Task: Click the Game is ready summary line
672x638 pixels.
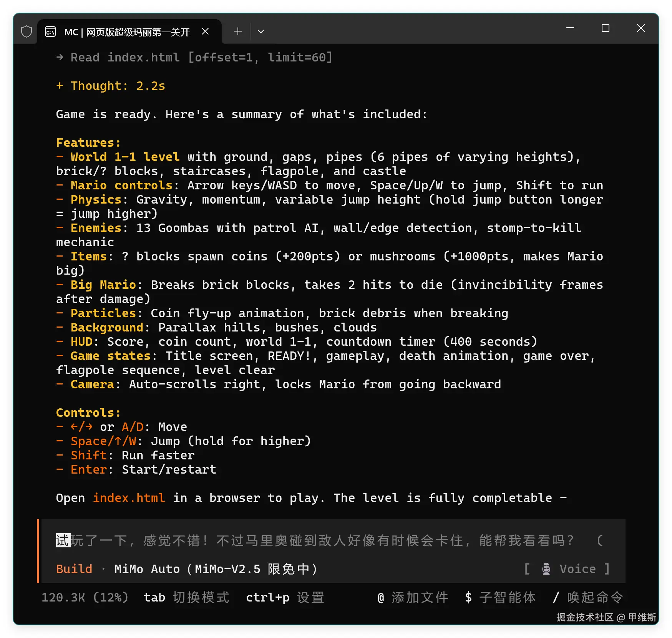Action: tap(242, 114)
